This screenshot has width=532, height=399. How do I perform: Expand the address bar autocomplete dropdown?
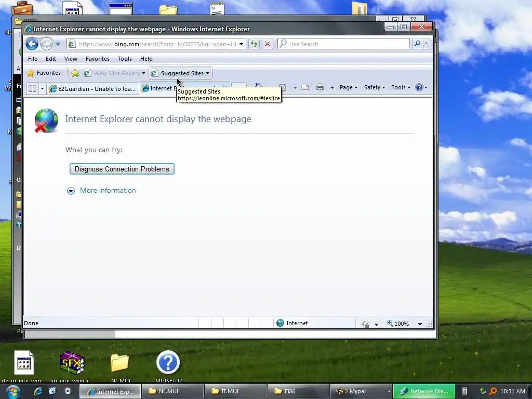pos(241,44)
